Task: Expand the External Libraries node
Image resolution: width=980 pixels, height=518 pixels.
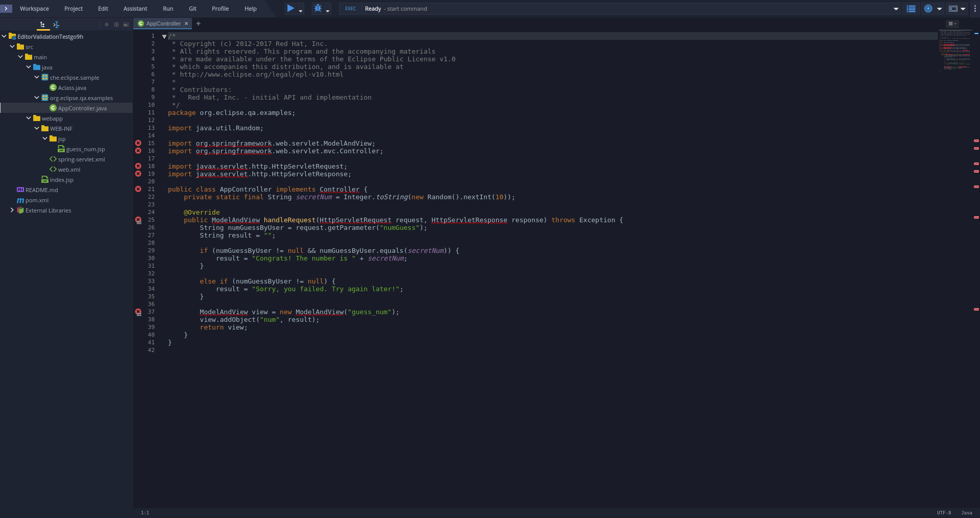Action: (12, 210)
